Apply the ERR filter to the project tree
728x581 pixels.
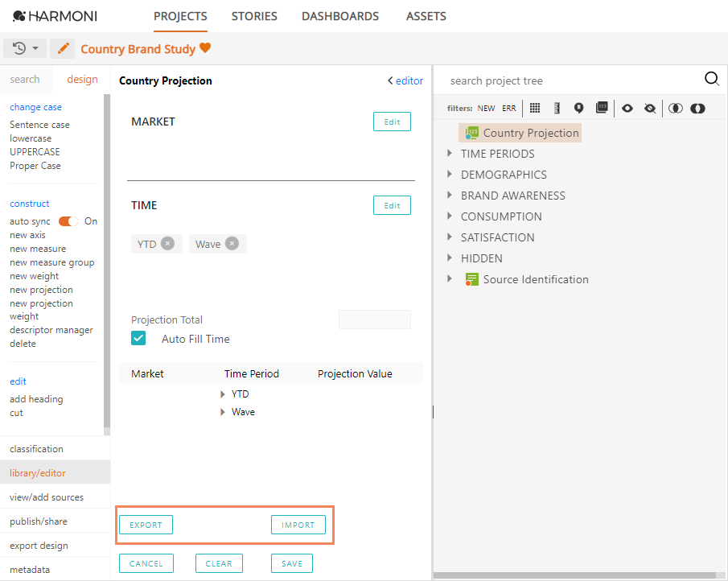(x=508, y=108)
